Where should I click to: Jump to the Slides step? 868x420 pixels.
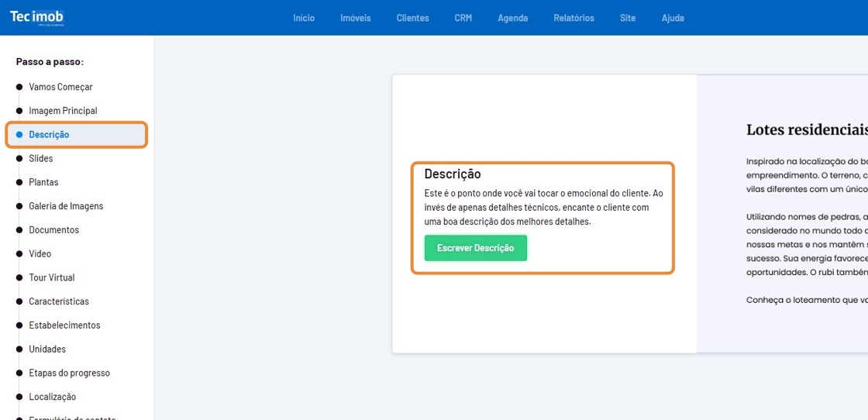pos(41,159)
